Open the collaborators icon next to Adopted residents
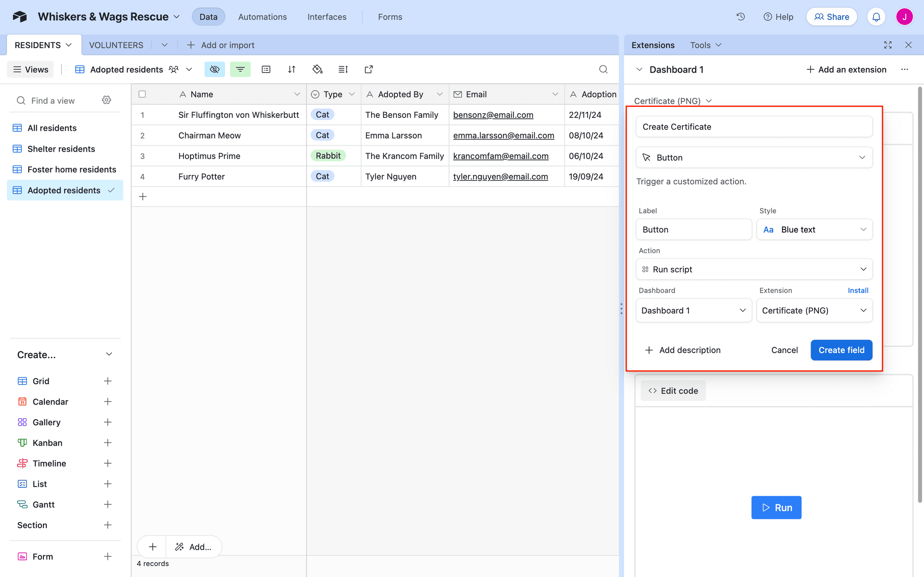The width and height of the screenshot is (924, 577). click(x=173, y=69)
